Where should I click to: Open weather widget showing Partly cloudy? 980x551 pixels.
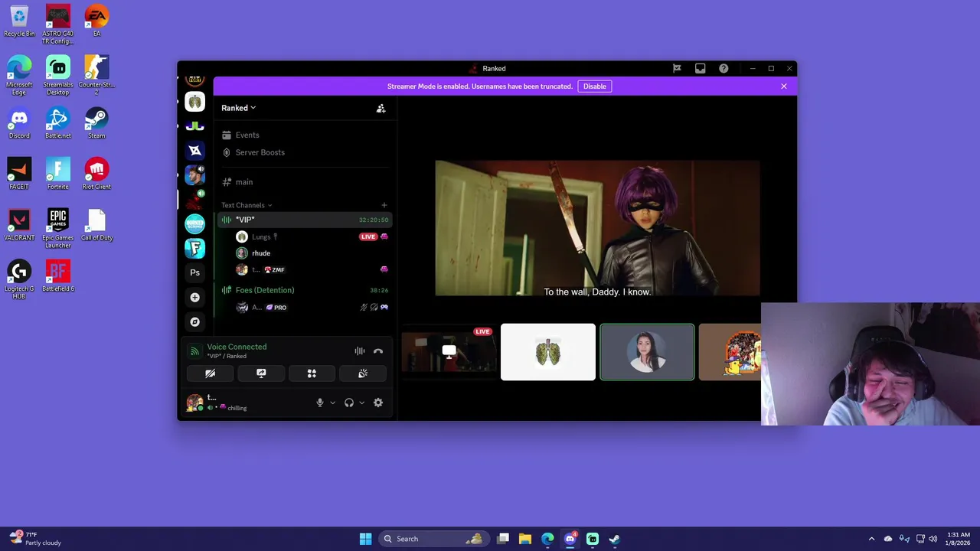(x=35, y=539)
